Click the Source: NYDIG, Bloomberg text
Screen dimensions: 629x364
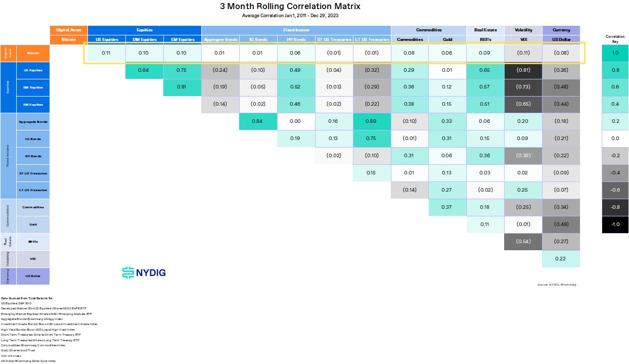[x=556, y=285]
